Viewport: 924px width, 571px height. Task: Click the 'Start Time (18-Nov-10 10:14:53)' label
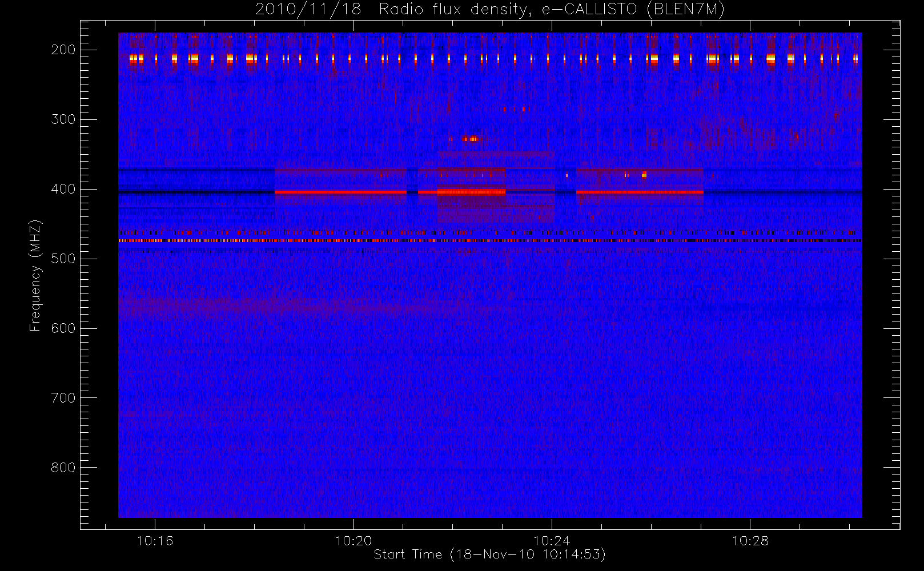[489, 554]
